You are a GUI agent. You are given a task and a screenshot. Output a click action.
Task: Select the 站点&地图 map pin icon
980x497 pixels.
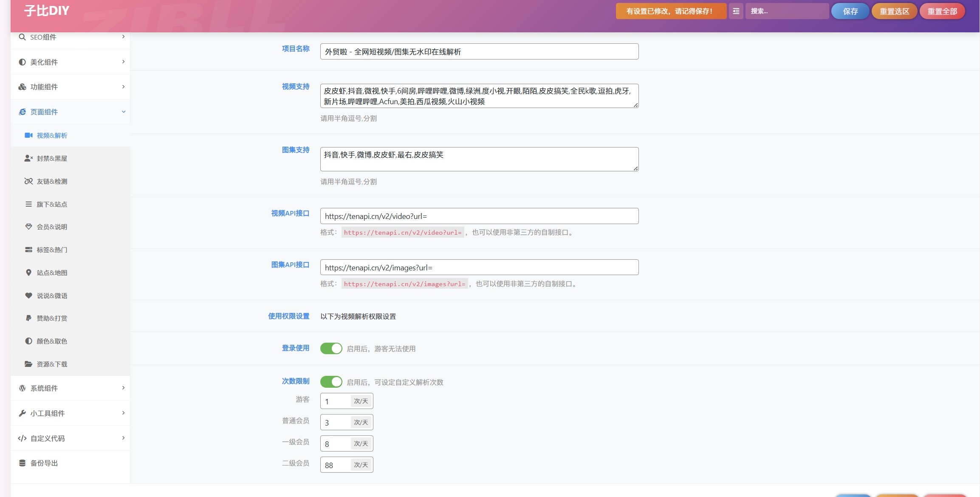(28, 273)
